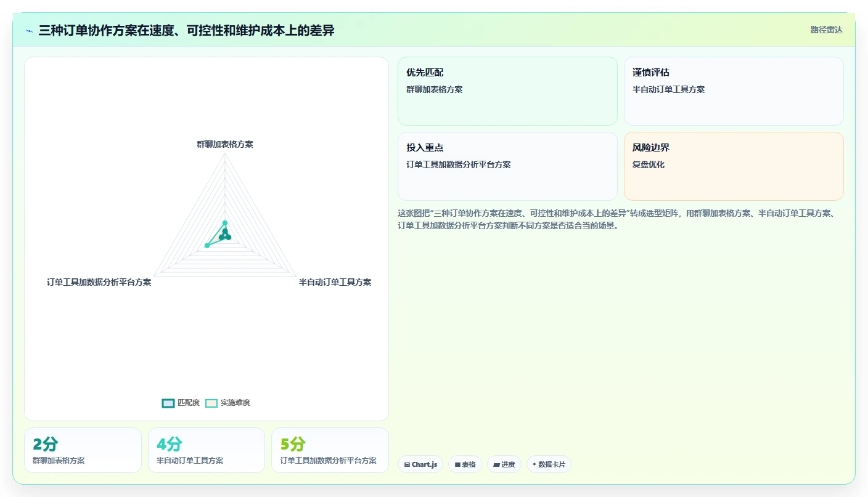Select the 5分 score card
This screenshot has height=497, width=868.
click(x=330, y=450)
